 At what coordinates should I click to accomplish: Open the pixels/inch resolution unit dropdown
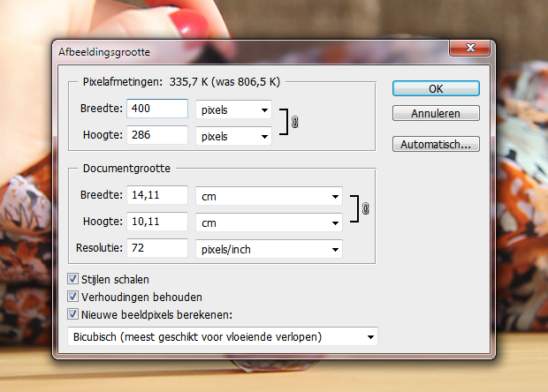pos(269,249)
